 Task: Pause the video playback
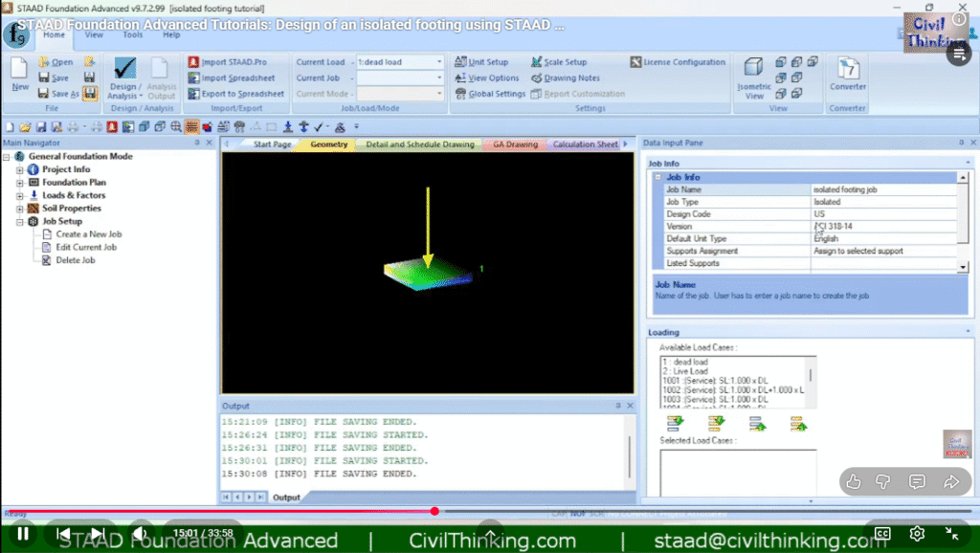(23, 534)
